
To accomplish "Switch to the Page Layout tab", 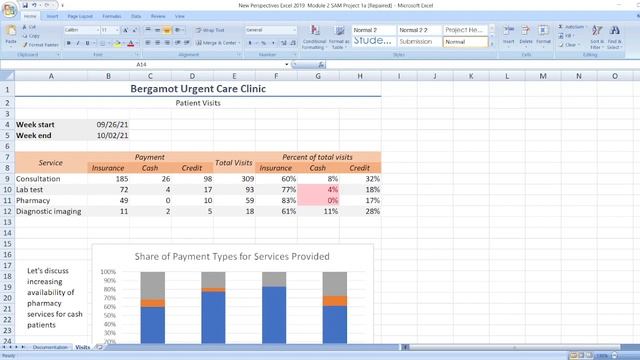I will (80, 16).
